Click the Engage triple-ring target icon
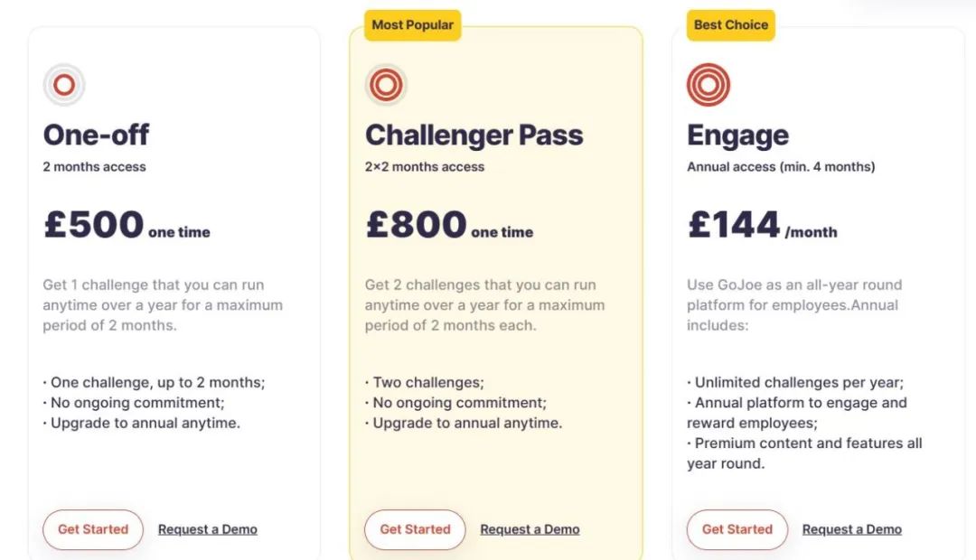The width and height of the screenshot is (976, 560). [x=709, y=85]
